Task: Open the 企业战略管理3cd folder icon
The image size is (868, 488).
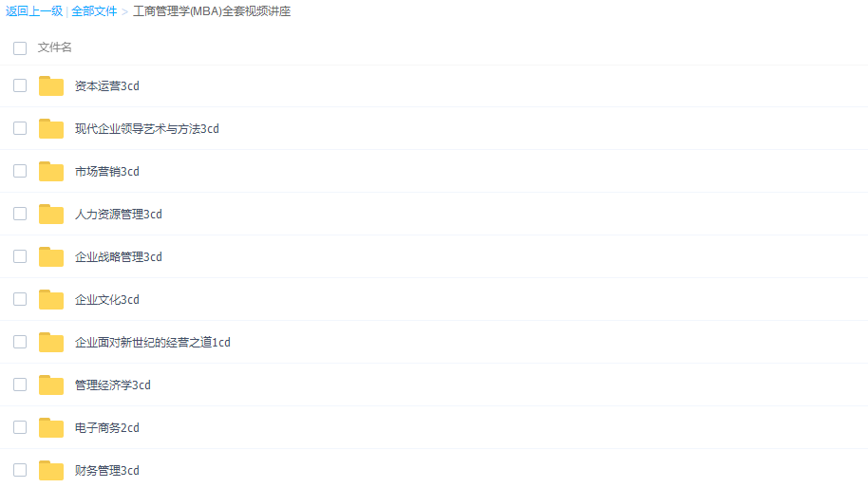Action: pos(51,256)
